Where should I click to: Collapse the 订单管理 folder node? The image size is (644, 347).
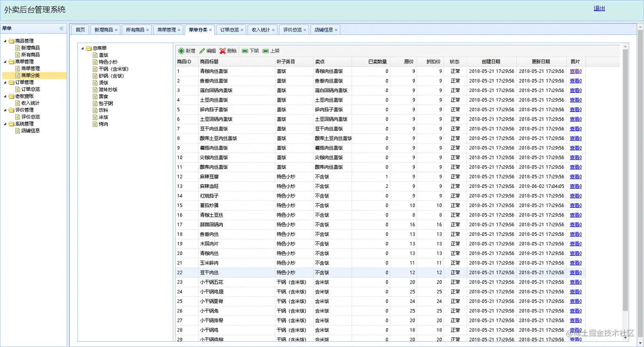5,82
